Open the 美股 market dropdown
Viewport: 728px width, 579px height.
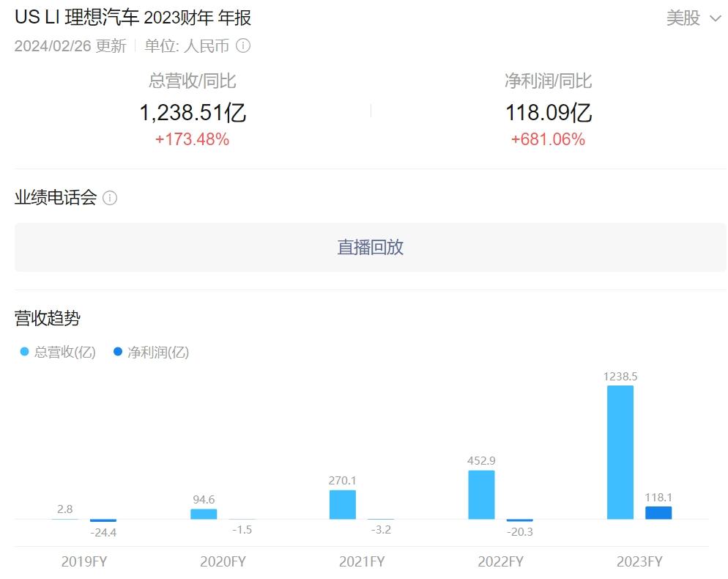click(693, 18)
